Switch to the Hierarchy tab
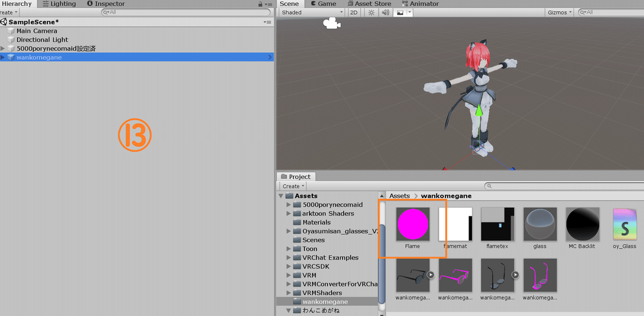Image resolution: width=644 pixels, height=316 pixels. [x=17, y=4]
